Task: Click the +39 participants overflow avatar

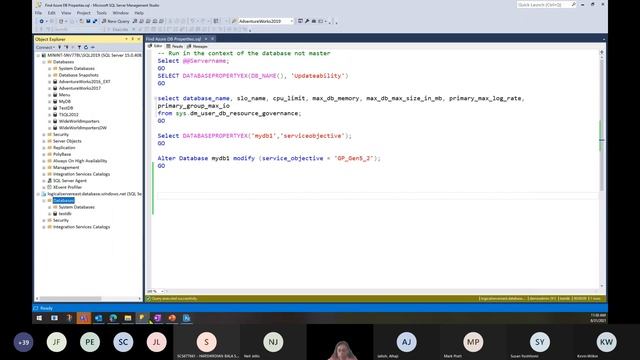Action: pyautogui.click(x=23, y=342)
